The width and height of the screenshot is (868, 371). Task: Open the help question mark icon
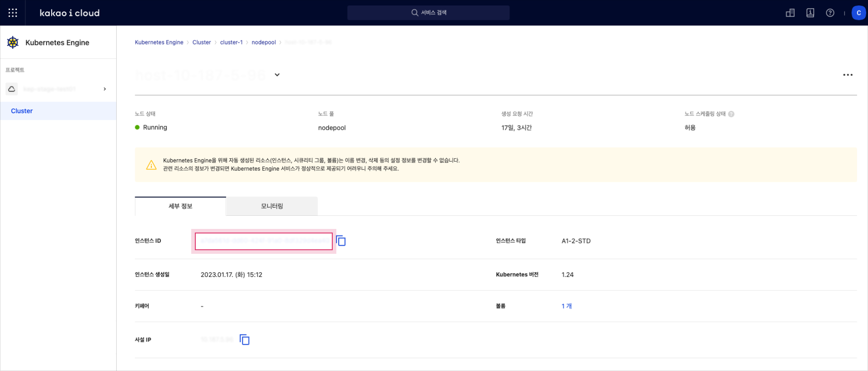coord(830,13)
